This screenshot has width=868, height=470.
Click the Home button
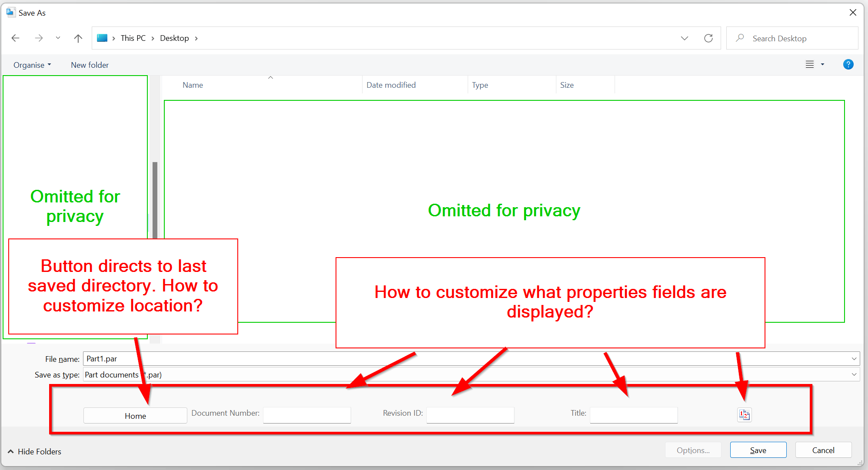click(135, 416)
